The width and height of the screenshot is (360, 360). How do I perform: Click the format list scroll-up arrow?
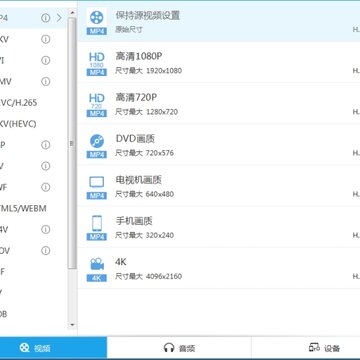[72, 13]
